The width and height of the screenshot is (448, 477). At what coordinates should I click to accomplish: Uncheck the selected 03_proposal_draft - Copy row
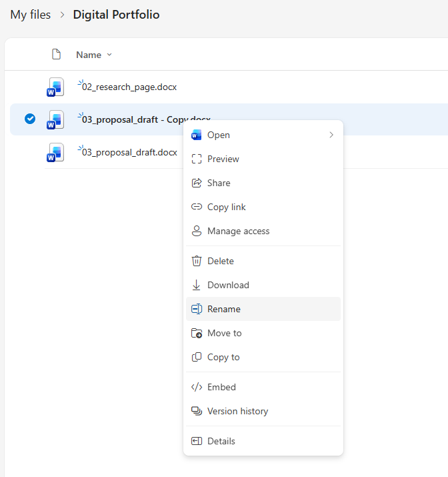(x=30, y=119)
